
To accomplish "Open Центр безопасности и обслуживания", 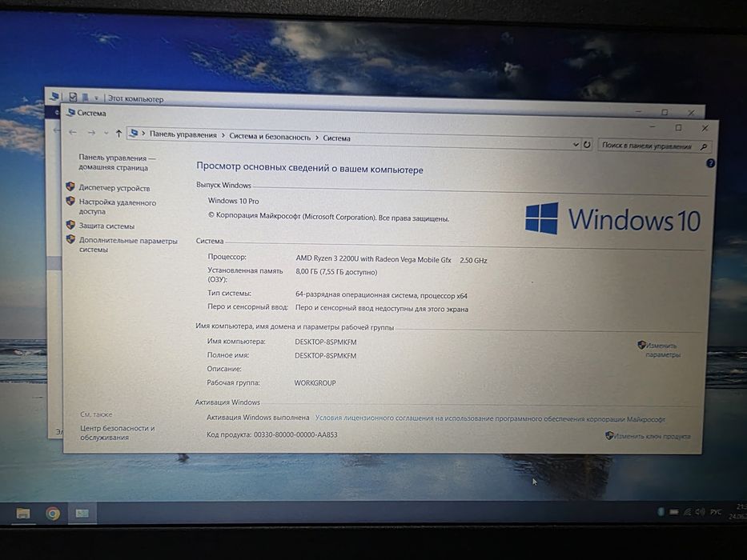I will pyautogui.click(x=117, y=433).
